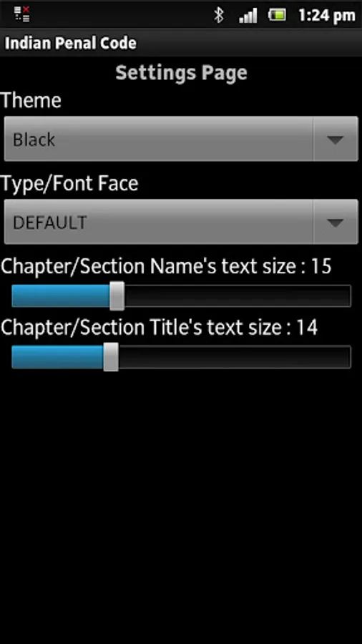
Task: Tap the signal strength bars icon
Action: (248, 16)
